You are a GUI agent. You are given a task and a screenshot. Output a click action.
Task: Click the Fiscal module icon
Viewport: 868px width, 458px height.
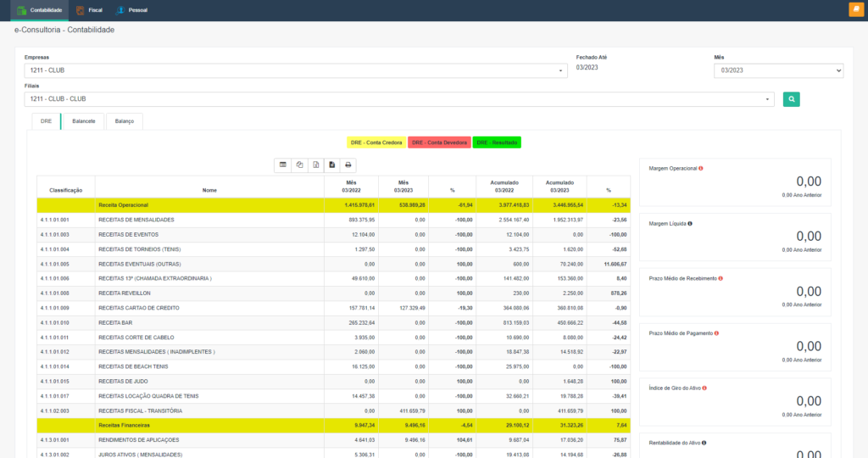[x=81, y=10]
